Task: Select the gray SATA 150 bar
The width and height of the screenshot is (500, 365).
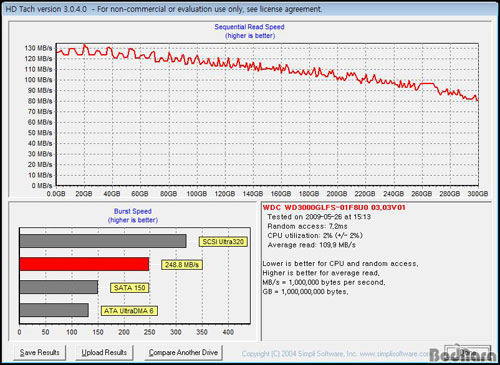Action: (59, 287)
